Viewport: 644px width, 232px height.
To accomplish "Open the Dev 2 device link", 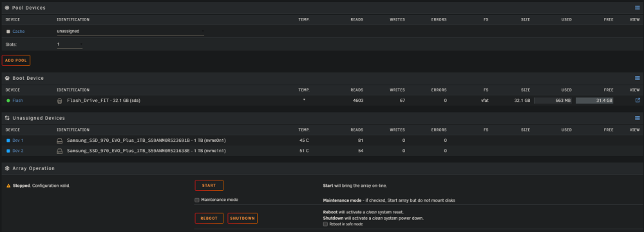I will (17, 151).
